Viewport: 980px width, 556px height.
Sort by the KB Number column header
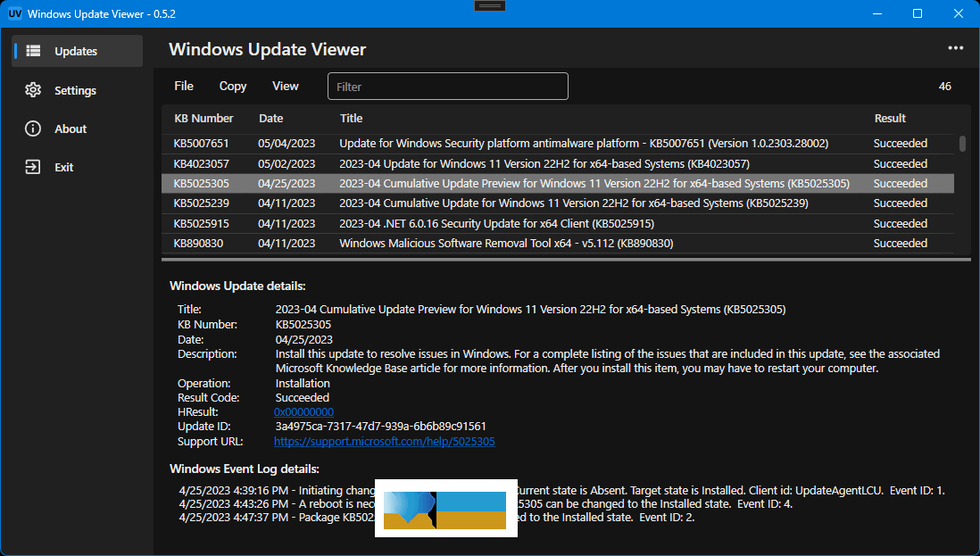[x=203, y=118]
